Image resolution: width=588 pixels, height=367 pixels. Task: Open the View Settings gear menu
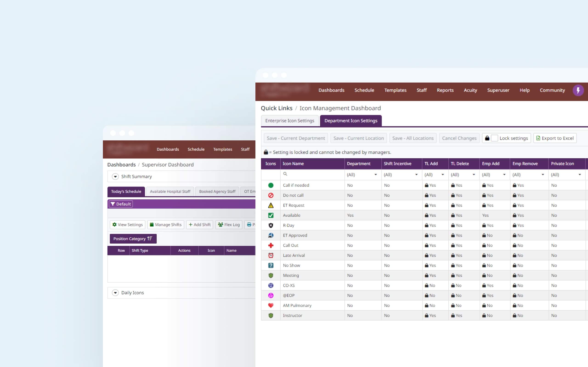127,225
